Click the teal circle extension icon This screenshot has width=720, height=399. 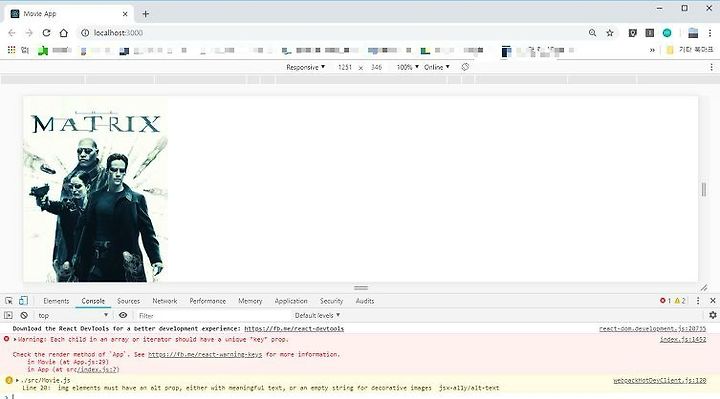pos(667,33)
